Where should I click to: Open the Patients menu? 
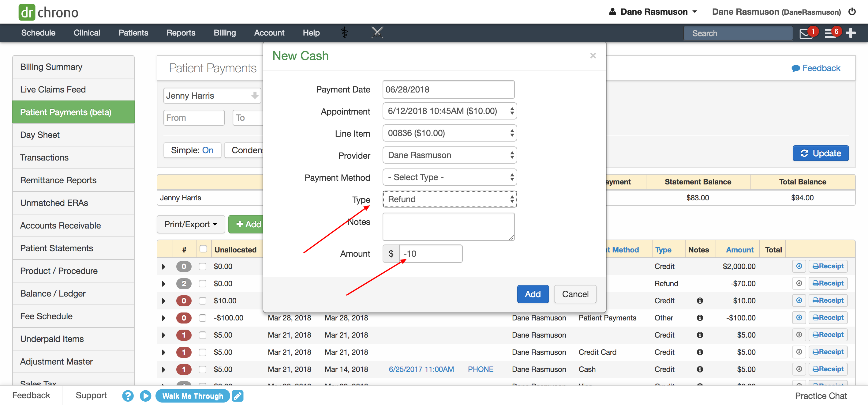click(133, 33)
